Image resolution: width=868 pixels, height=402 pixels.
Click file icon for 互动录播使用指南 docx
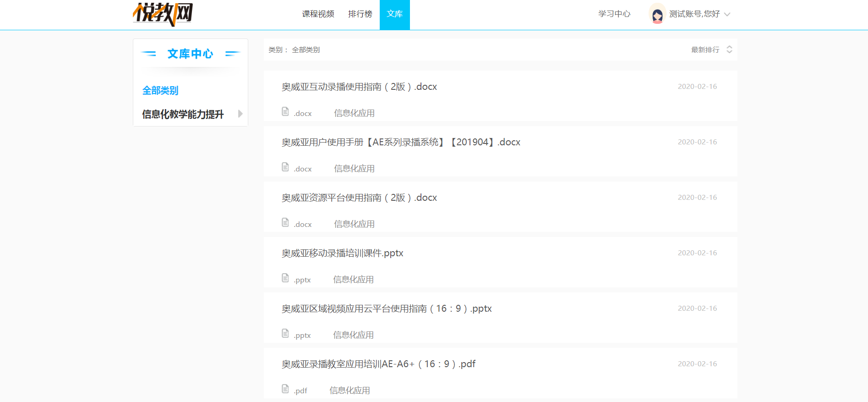(285, 111)
